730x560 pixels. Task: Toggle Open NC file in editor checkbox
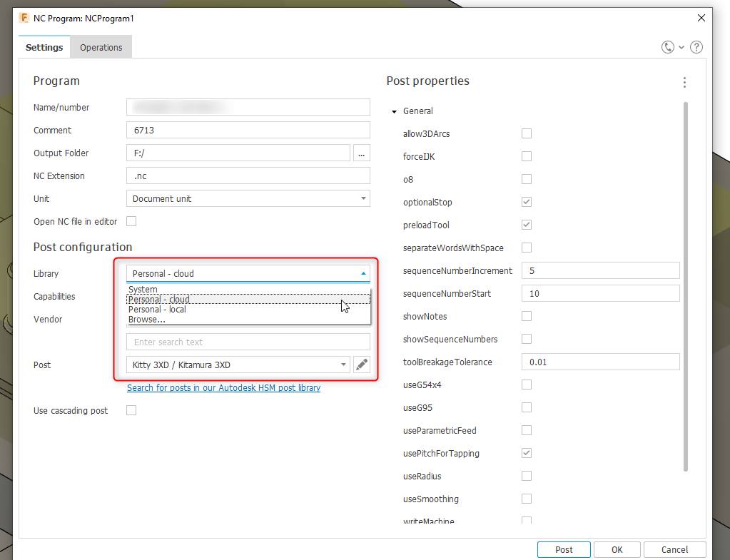[131, 221]
